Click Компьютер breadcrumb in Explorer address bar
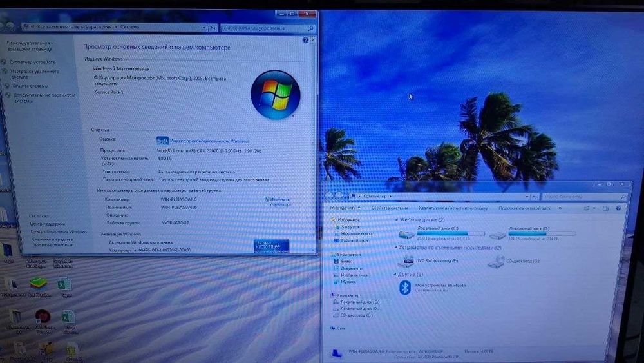 [x=374, y=197]
